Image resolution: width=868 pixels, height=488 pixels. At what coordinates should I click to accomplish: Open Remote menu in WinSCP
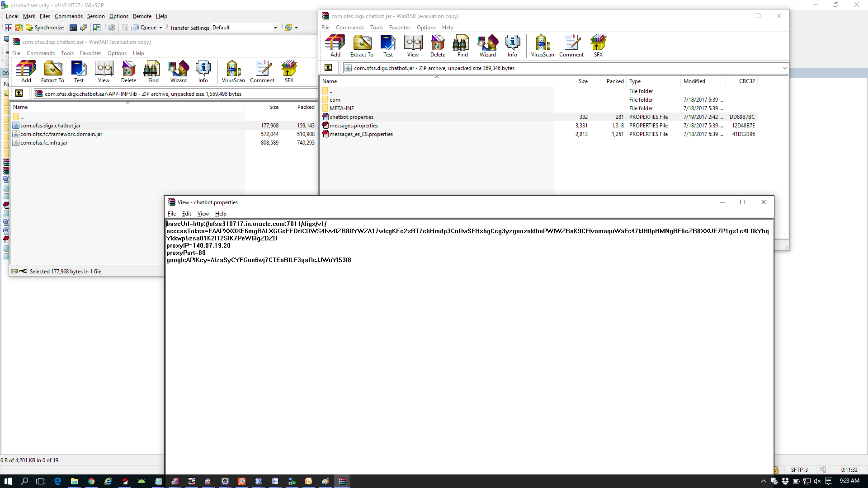[142, 16]
